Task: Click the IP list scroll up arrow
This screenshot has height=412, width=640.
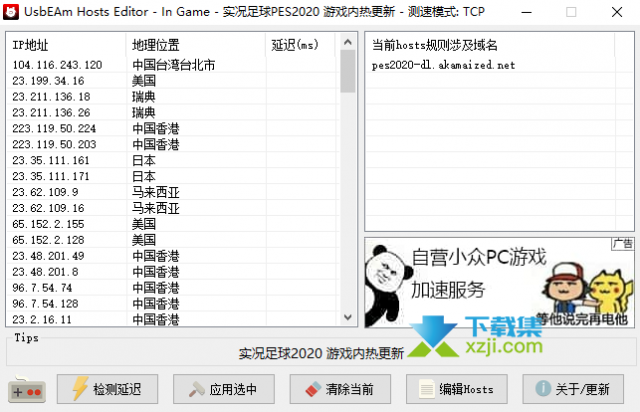Action: pos(348,42)
